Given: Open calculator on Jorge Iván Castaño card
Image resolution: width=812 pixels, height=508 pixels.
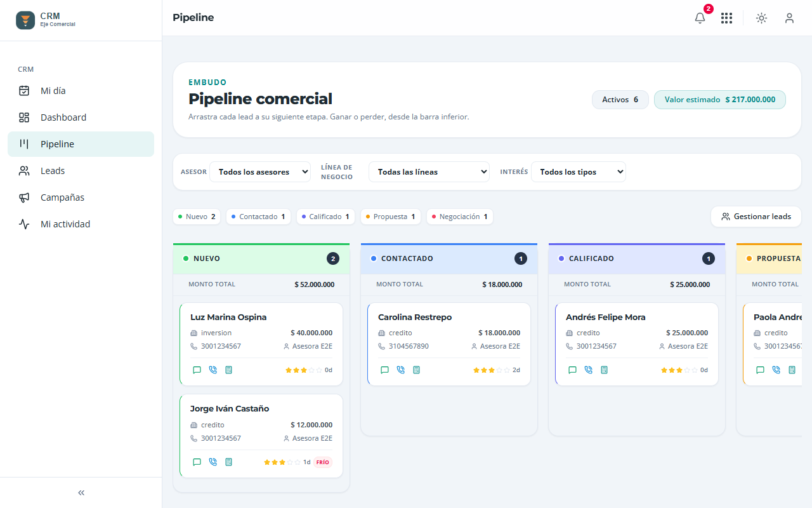Looking at the screenshot, I should point(228,462).
